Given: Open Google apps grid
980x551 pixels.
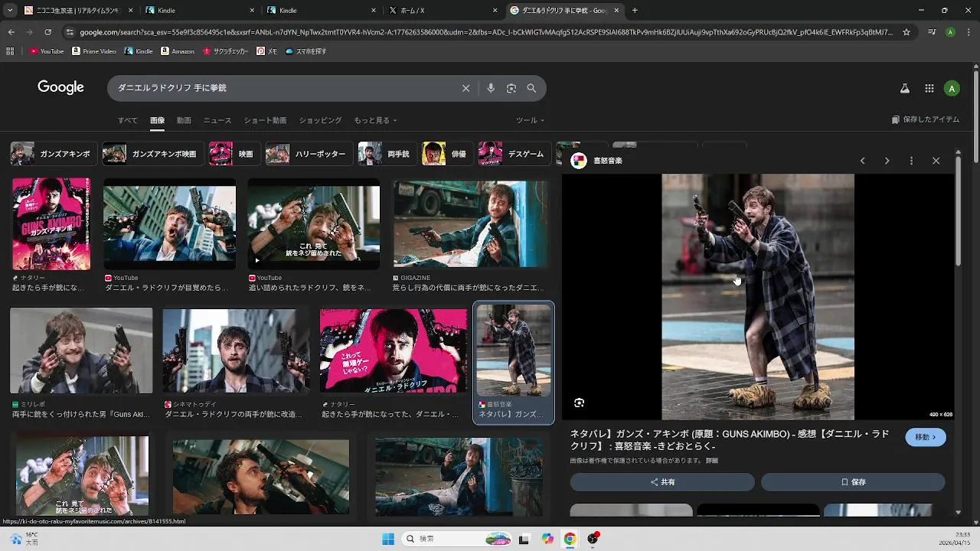Looking at the screenshot, I should [929, 89].
